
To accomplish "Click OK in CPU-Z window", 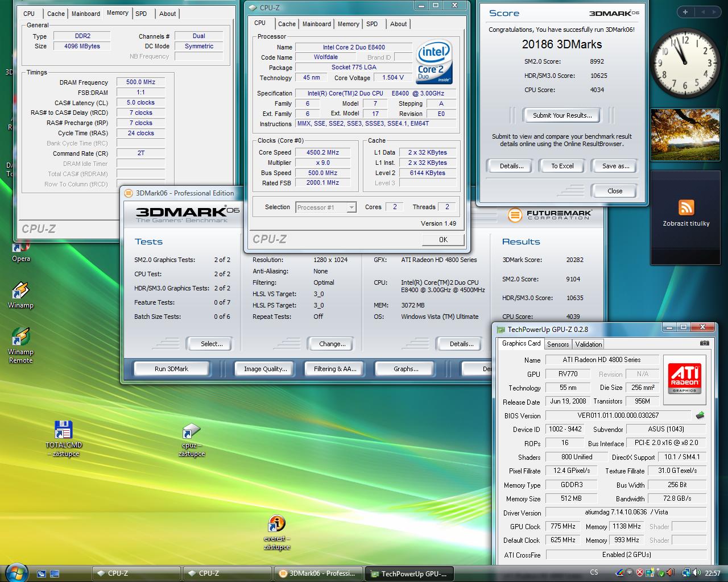I will tap(443, 240).
